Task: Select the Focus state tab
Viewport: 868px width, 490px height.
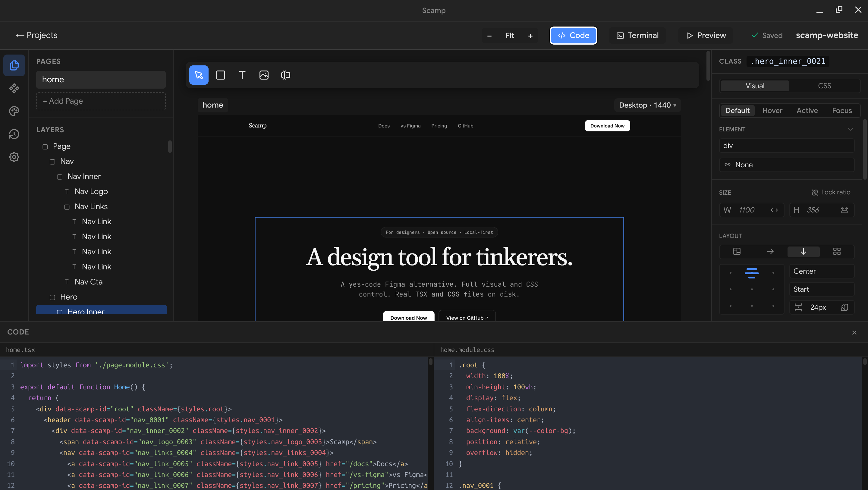Action: tap(842, 111)
